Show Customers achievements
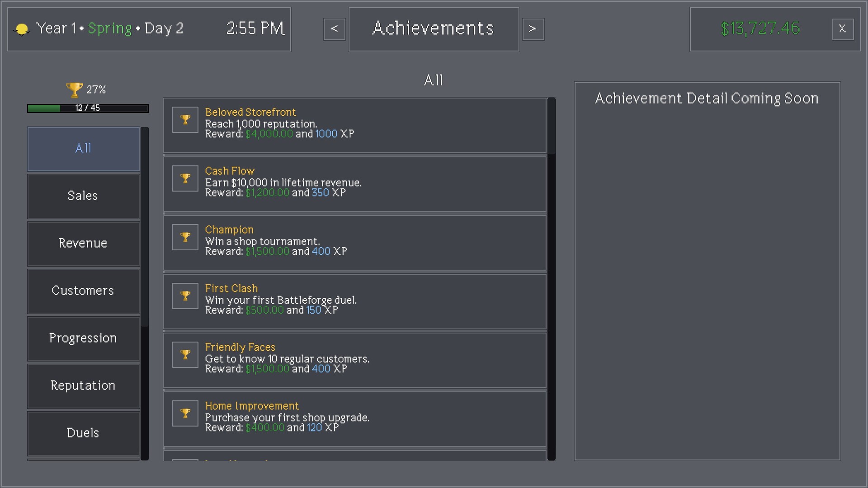 pyautogui.click(x=84, y=291)
